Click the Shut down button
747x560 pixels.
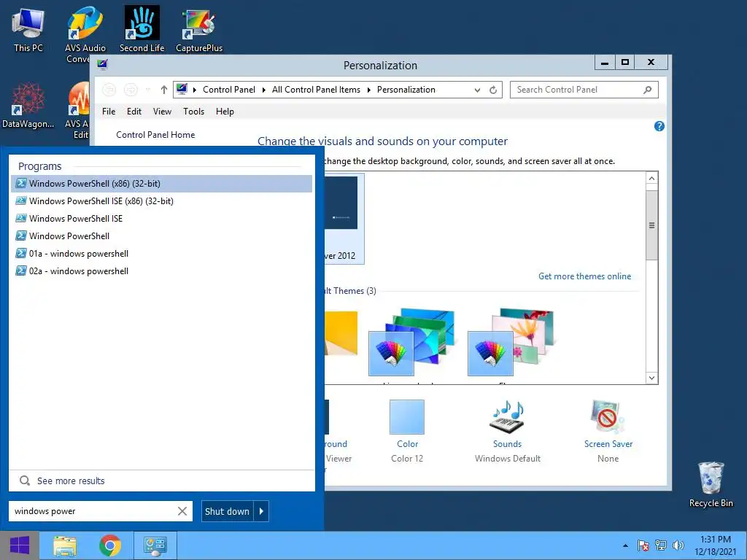tap(228, 511)
